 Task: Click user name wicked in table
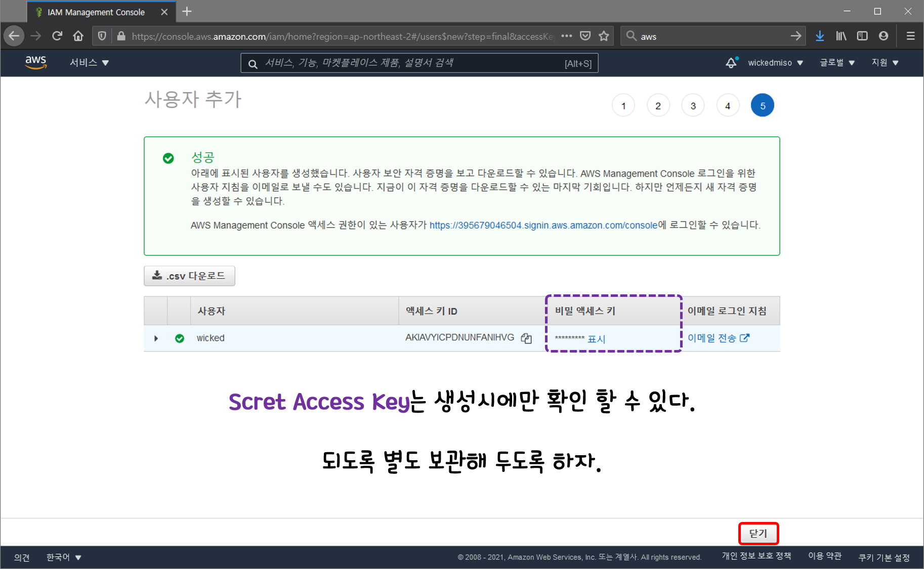(x=211, y=338)
